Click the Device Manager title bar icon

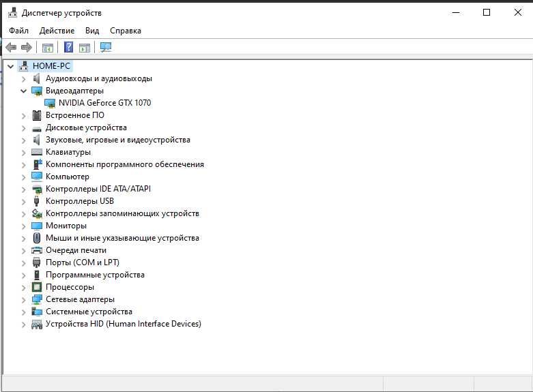coord(12,12)
